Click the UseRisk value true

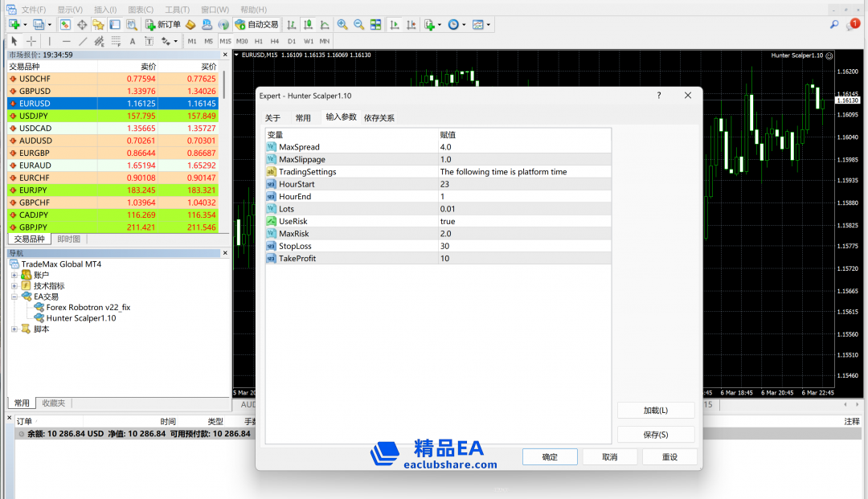(448, 222)
